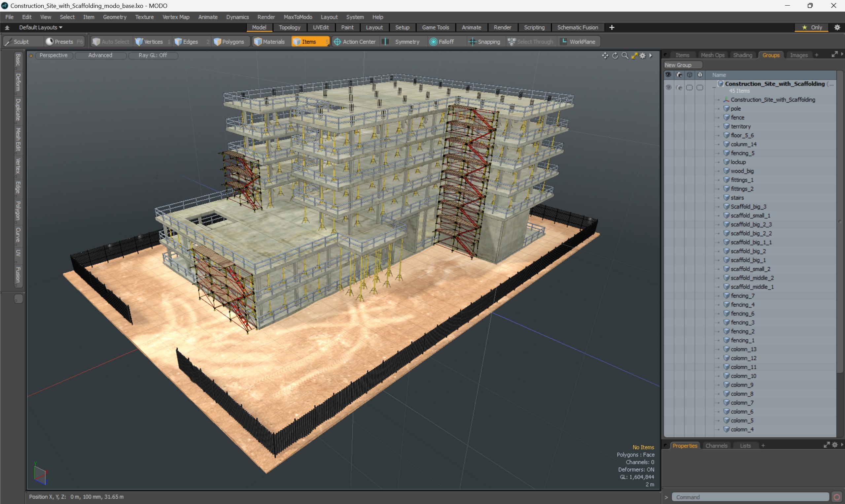Click viewport zoom magnifier icon
The height and width of the screenshot is (504, 845).
pyautogui.click(x=625, y=55)
